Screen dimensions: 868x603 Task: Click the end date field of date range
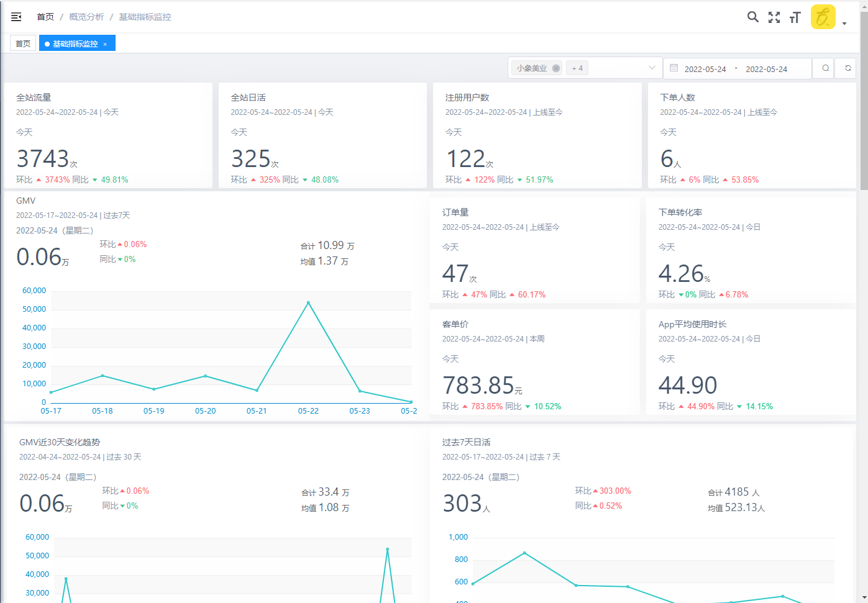pyautogui.click(x=766, y=69)
